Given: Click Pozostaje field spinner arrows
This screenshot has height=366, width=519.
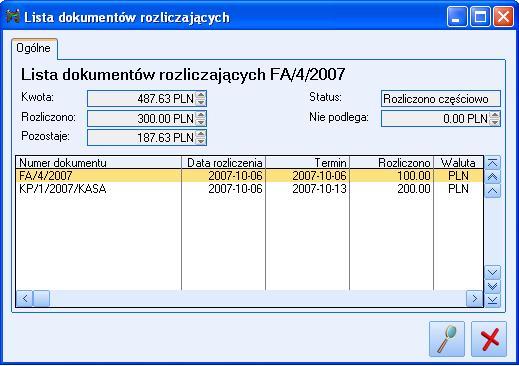Looking at the screenshot, I should [x=201, y=138].
